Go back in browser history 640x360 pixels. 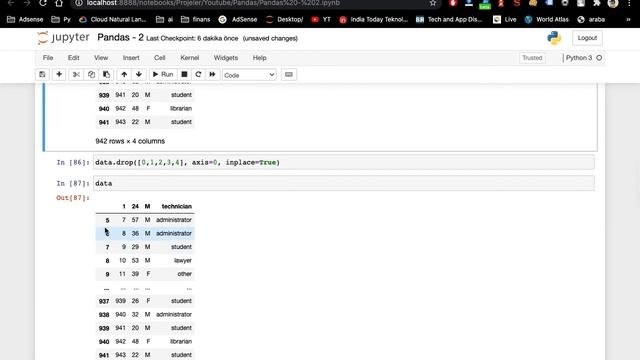(x=11, y=3)
